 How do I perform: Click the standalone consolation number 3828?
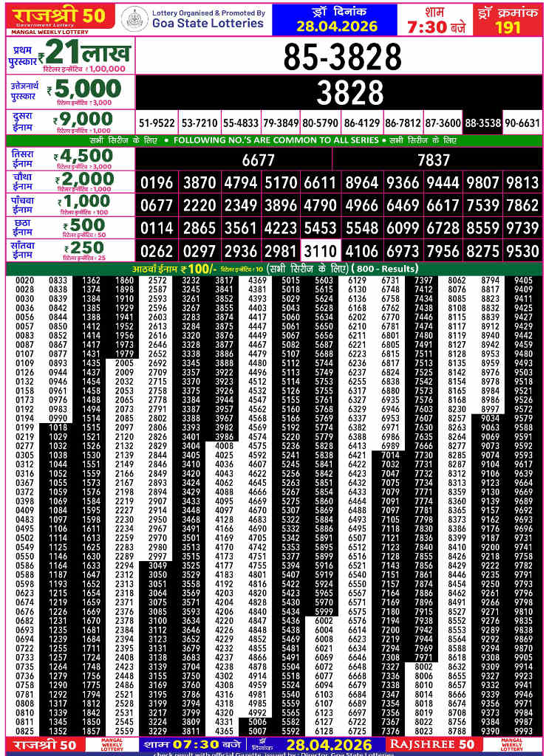click(x=349, y=92)
